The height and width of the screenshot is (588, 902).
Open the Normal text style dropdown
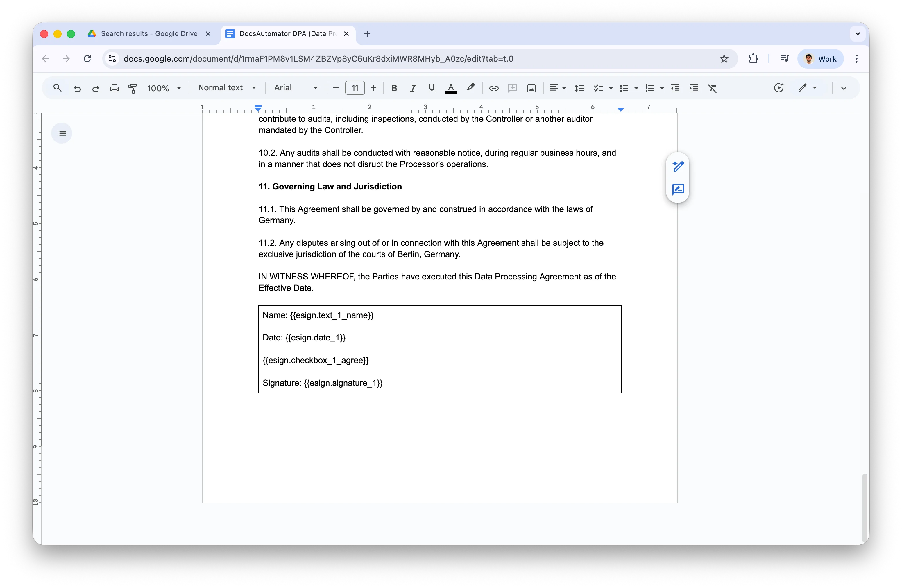(x=227, y=88)
